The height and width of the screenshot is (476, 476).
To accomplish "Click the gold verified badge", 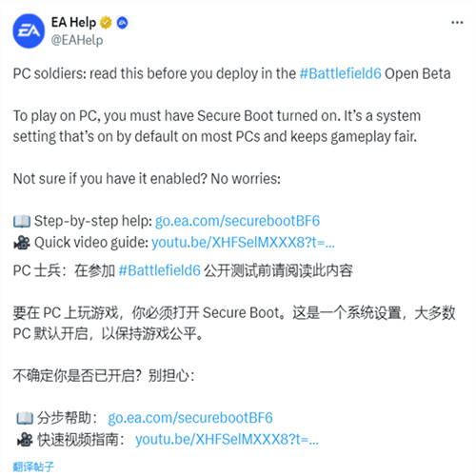I will click(x=106, y=23).
